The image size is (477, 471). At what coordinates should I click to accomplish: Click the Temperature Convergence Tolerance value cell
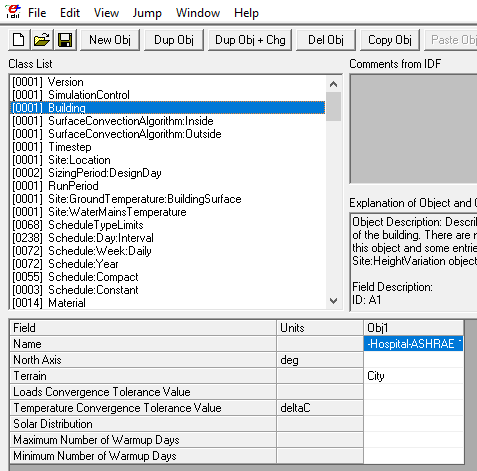pyautogui.click(x=413, y=408)
